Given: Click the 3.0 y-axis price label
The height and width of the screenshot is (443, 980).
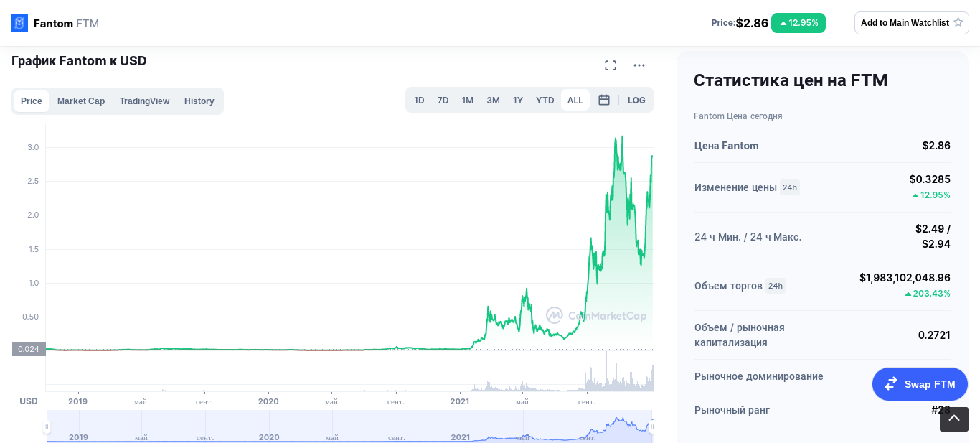Looking at the screenshot, I should coord(33,147).
